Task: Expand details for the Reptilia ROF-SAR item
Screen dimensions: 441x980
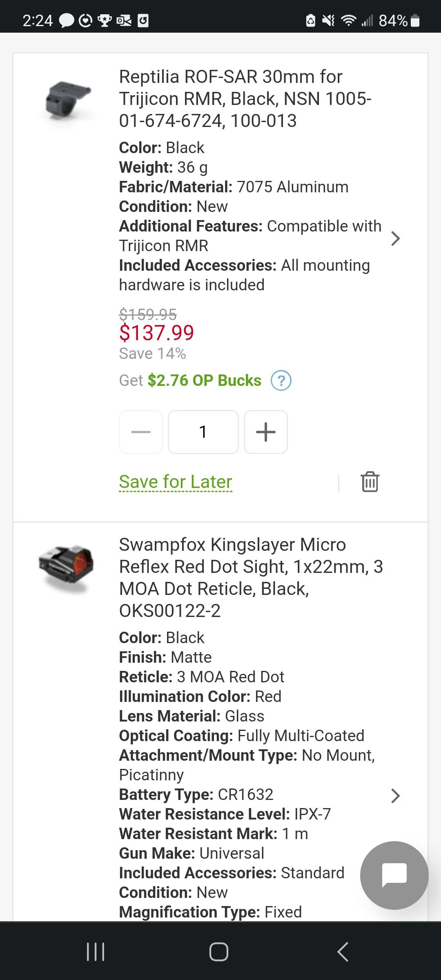Action: tap(395, 238)
